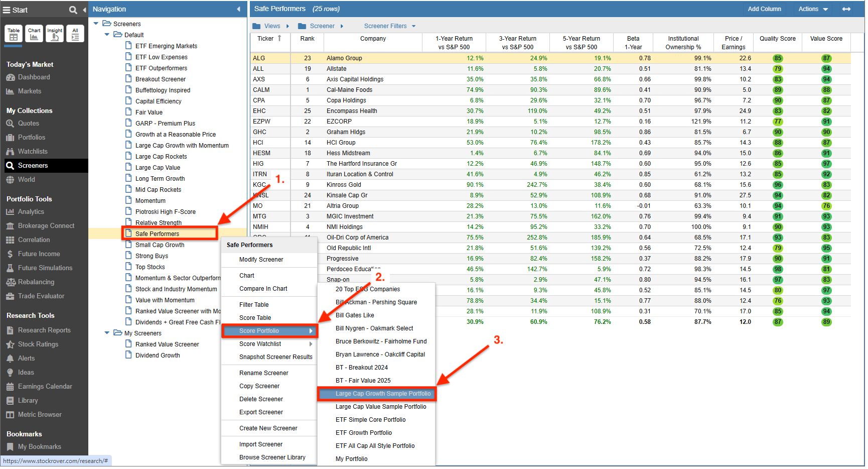The height and width of the screenshot is (469, 868).
Task: Select the Table view icon
Action: pos(14,34)
